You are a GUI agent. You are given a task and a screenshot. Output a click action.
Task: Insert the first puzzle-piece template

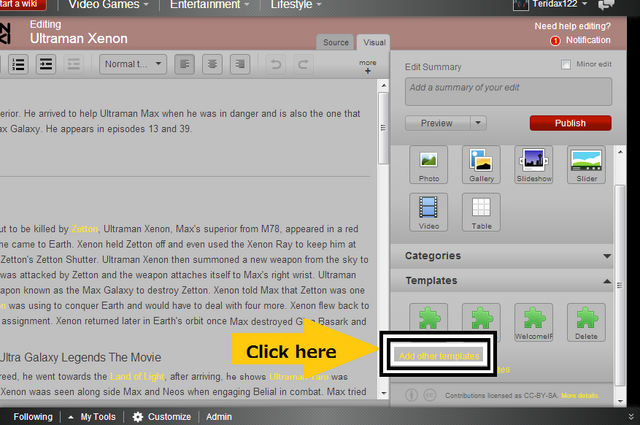[x=429, y=318]
